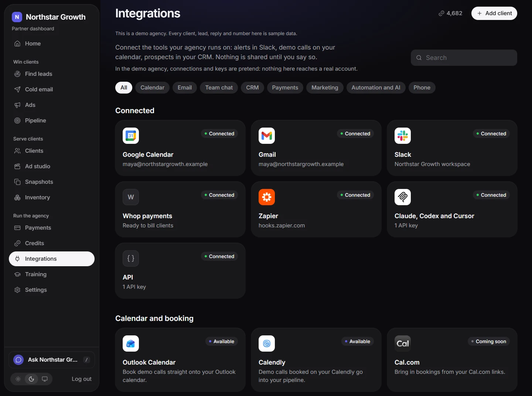Click the Claude, Codex and Cursor icon
This screenshot has width=532, height=396.
tap(403, 197)
